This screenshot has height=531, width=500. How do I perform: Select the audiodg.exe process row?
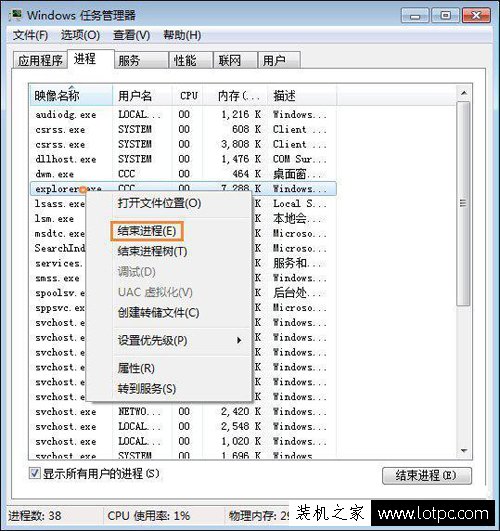183,115
